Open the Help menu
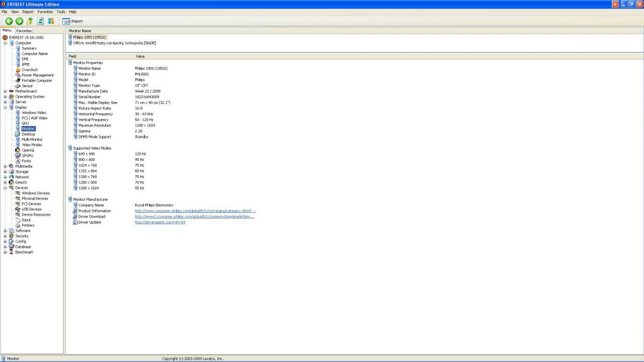This screenshot has width=644, height=362. tap(72, 11)
